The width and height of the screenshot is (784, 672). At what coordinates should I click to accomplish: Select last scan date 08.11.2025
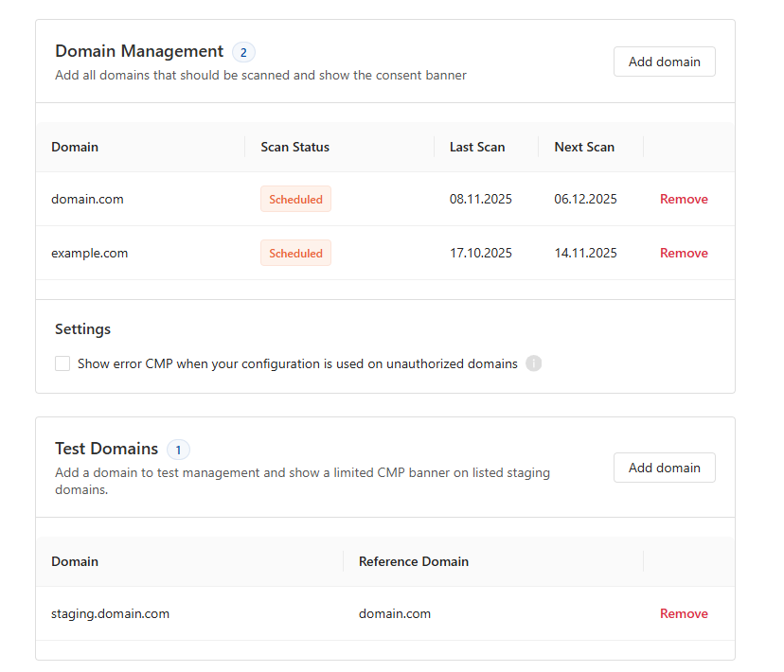click(480, 199)
